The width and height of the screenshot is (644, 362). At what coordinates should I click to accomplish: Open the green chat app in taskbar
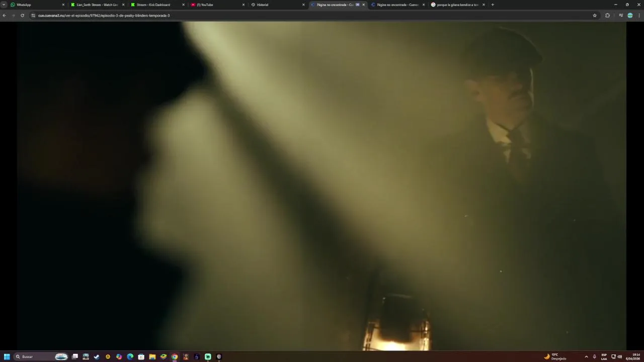tap(208, 356)
